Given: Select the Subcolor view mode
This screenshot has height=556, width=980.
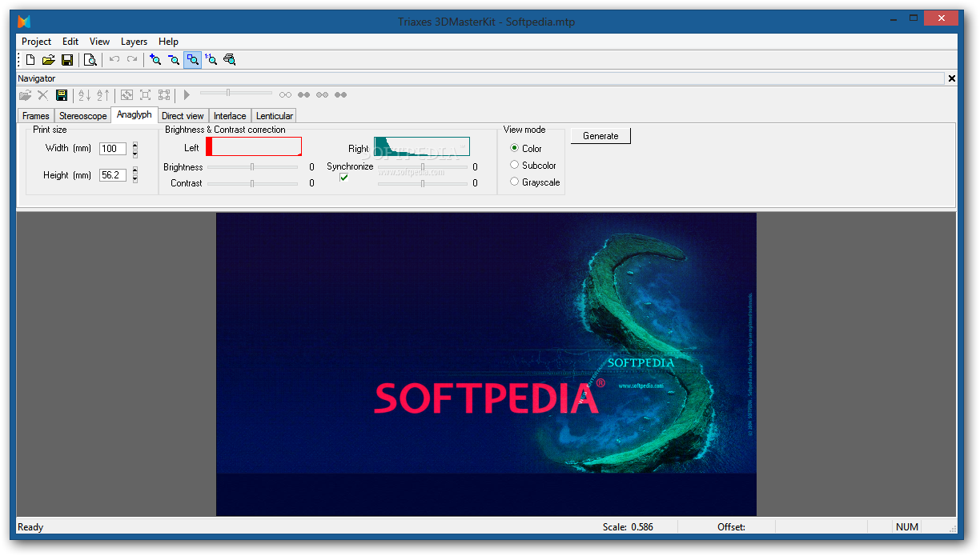Looking at the screenshot, I should pyautogui.click(x=515, y=165).
